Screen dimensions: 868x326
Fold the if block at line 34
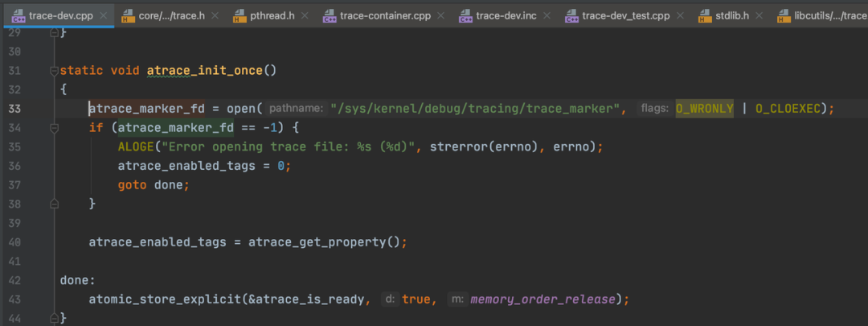tap(54, 127)
